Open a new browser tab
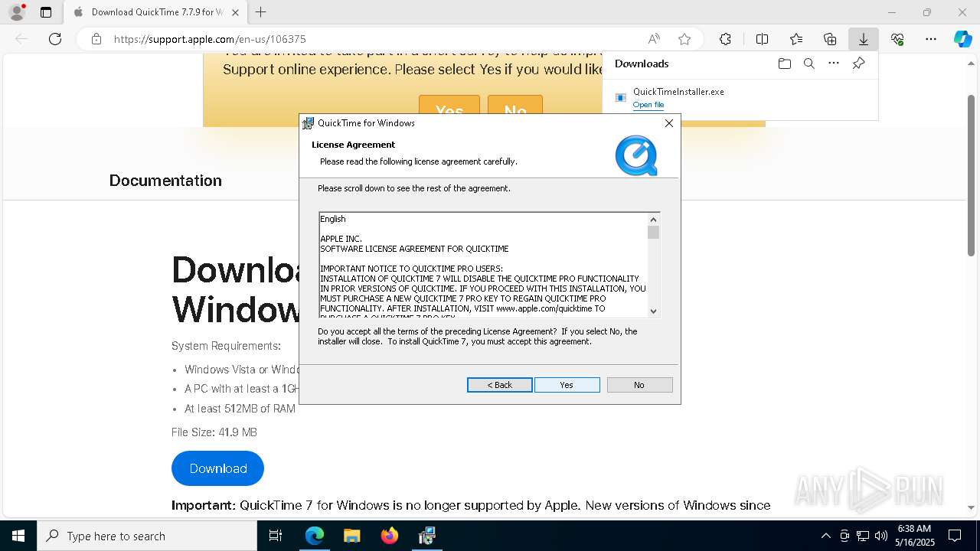 click(x=261, y=12)
